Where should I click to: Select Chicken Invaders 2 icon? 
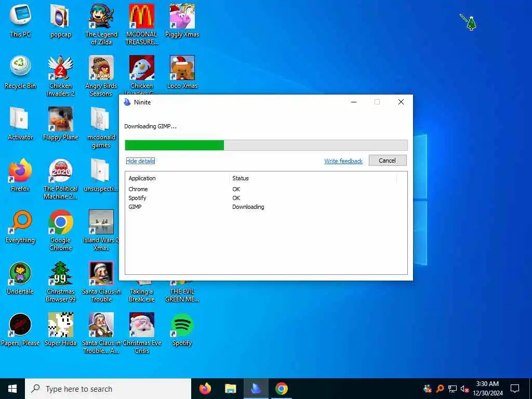[x=60, y=76]
